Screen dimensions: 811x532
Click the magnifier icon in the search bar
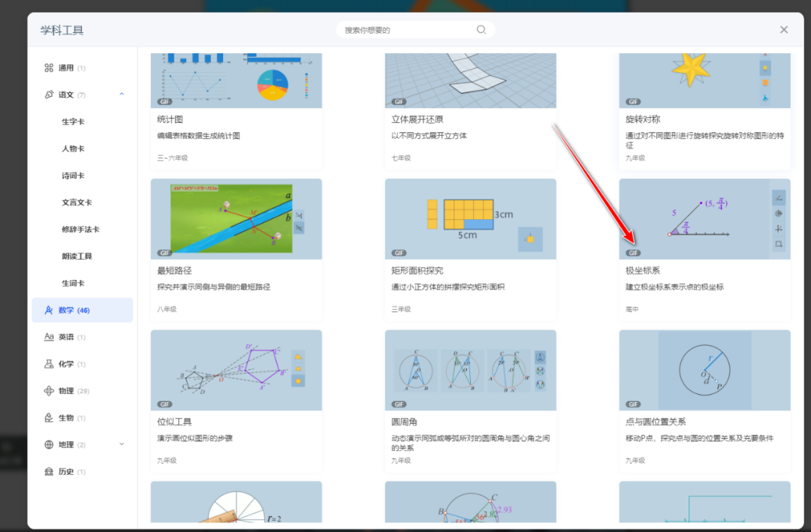click(481, 29)
